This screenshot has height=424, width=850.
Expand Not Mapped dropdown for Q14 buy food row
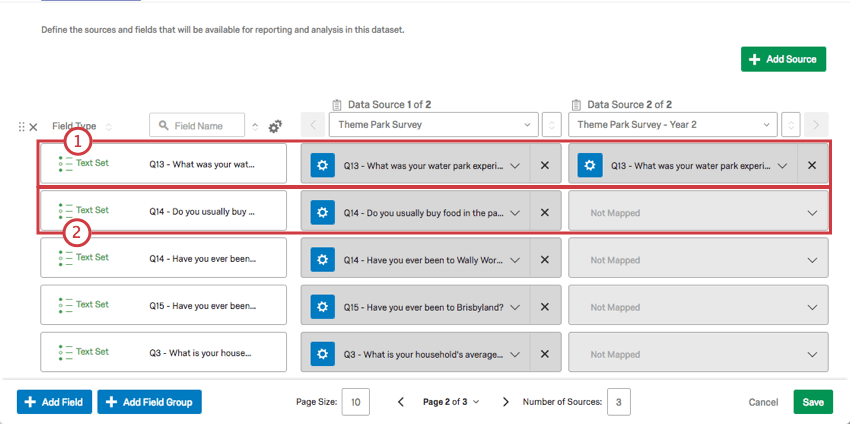pos(811,213)
